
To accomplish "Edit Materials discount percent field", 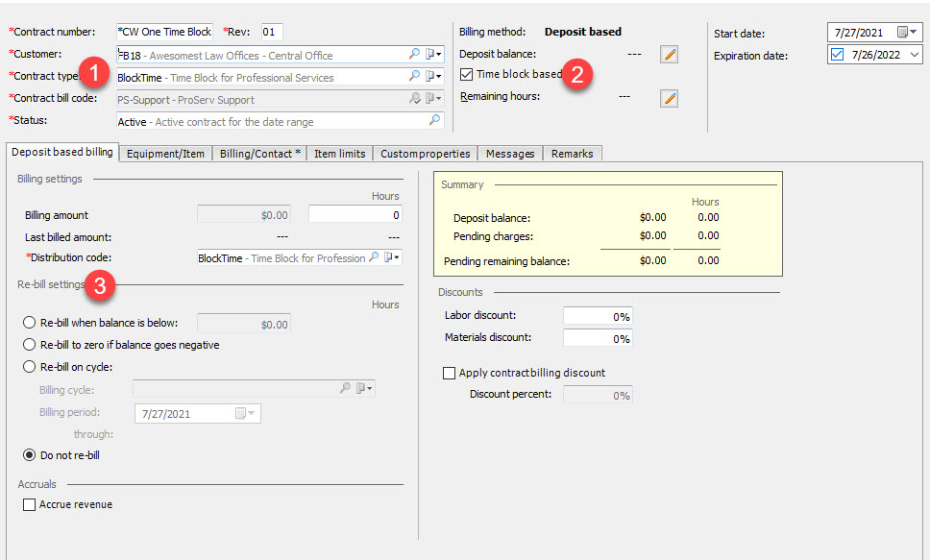I will pyautogui.click(x=598, y=338).
